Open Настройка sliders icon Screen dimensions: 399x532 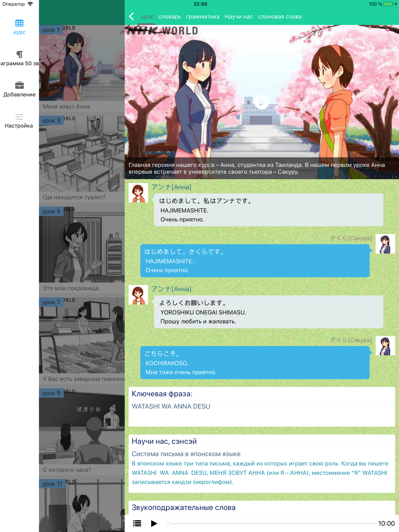coord(19,117)
